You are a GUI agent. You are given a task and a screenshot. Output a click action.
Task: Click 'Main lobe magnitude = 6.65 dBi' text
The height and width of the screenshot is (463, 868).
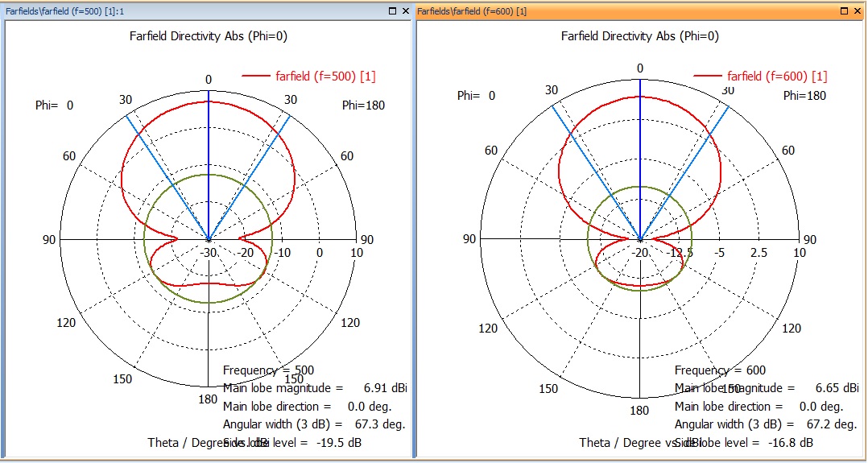coord(767,388)
